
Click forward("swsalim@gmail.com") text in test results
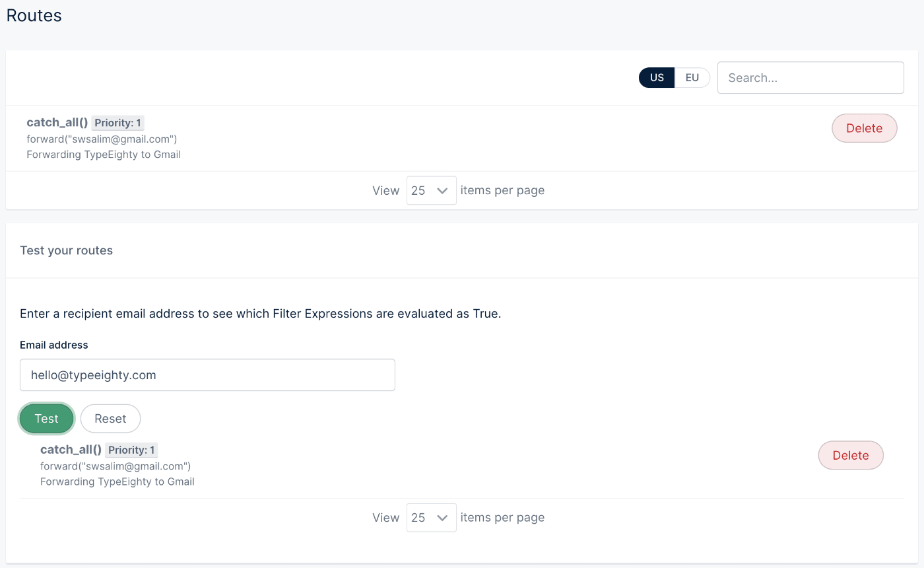click(x=115, y=466)
